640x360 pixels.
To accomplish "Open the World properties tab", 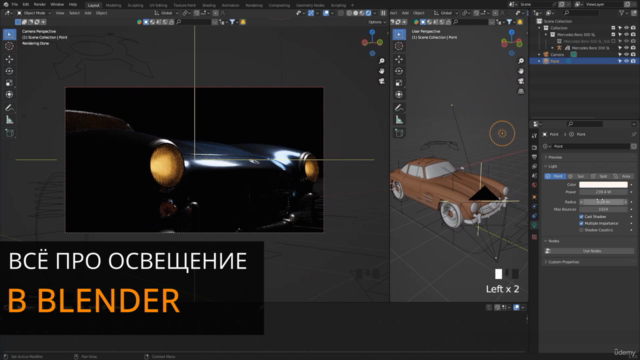I will (x=534, y=185).
